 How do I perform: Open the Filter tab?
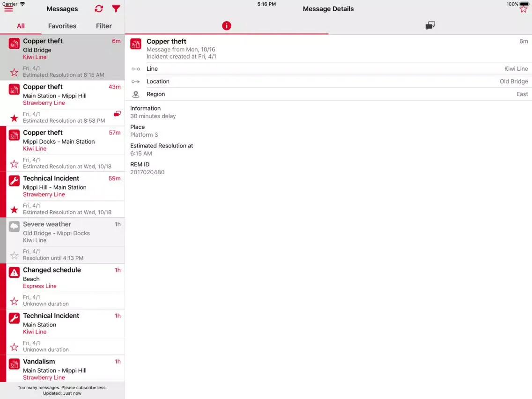(104, 26)
